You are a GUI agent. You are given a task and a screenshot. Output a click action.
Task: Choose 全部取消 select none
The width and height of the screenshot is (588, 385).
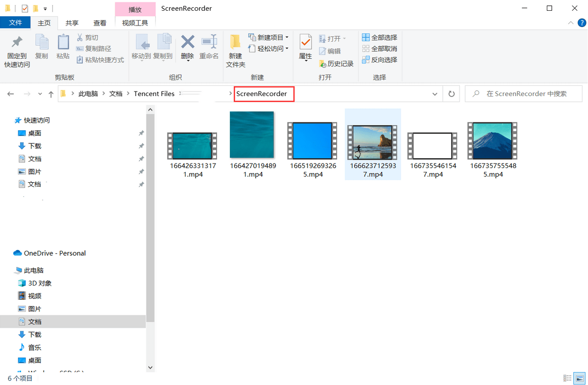[x=380, y=48]
